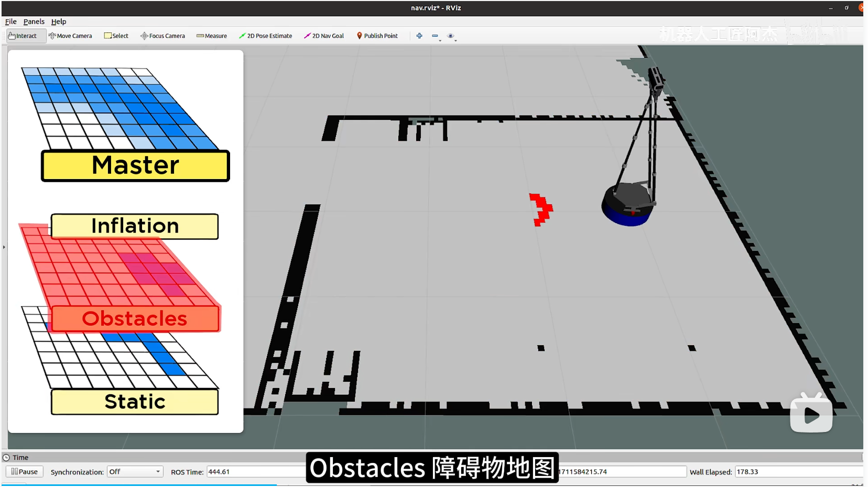The height and width of the screenshot is (487, 868).
Task: Click the wall time field showing 1711584215.74
Action: (622, 472)
